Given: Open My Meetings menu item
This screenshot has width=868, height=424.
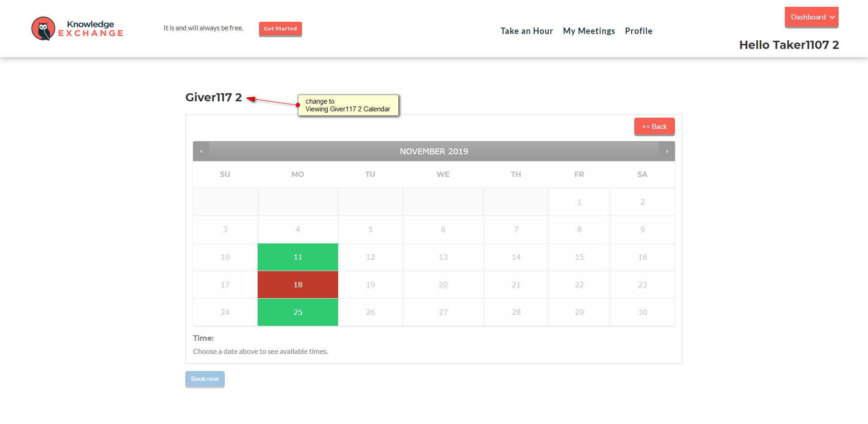Looking at the screenshot, I should point(589,31).
